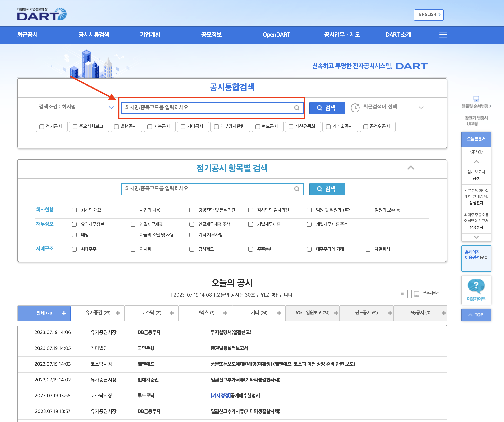
Task: Open the 최근공시 menu
Action: click(27, 35)
